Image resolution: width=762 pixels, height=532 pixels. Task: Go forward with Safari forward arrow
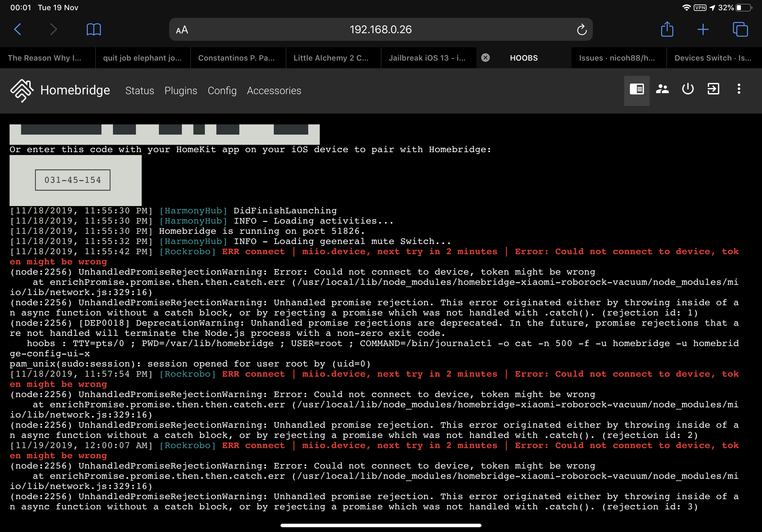(x=53, y=29)
